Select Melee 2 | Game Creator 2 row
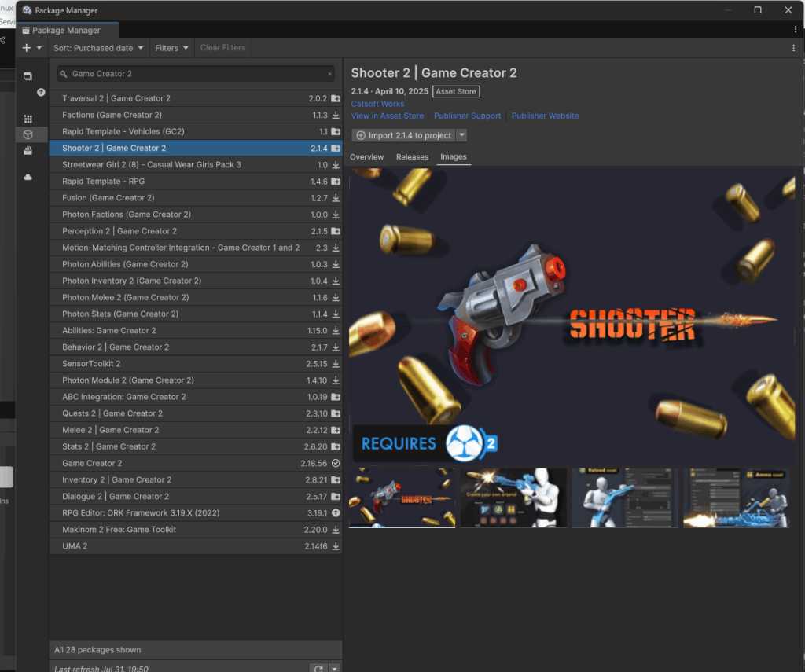Image resolution: width=805 pixels, height=672 pixels. pos(196,430)
